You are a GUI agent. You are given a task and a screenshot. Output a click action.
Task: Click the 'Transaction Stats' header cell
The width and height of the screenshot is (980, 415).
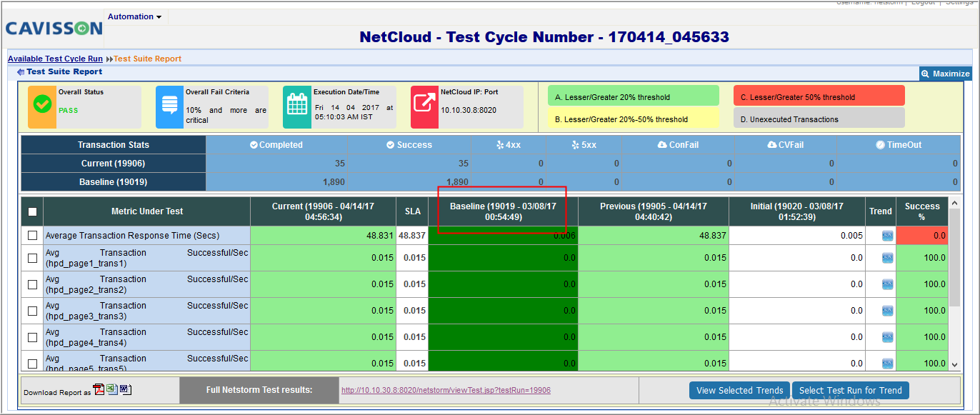114,145
